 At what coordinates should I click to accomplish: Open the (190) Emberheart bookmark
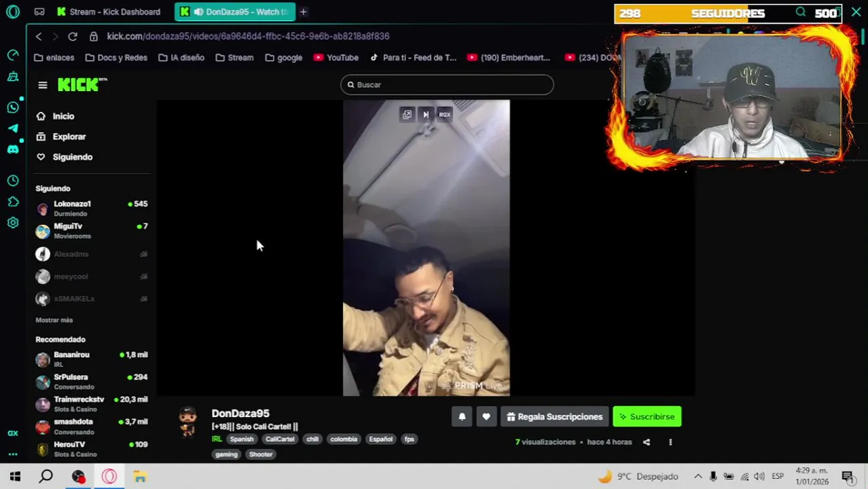(x=509, y=58)
